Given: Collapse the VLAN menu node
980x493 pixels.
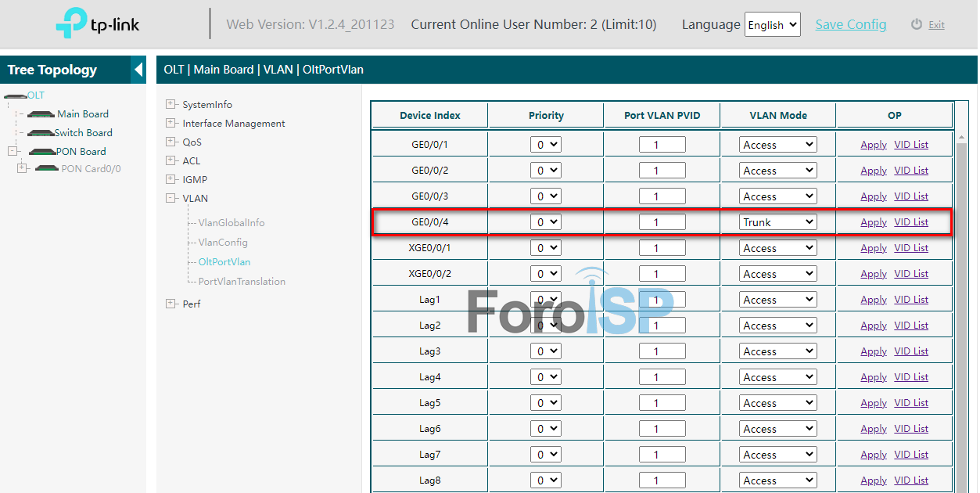Looking at the screenshot, I should pyautogui.click(x=171, y=198).
